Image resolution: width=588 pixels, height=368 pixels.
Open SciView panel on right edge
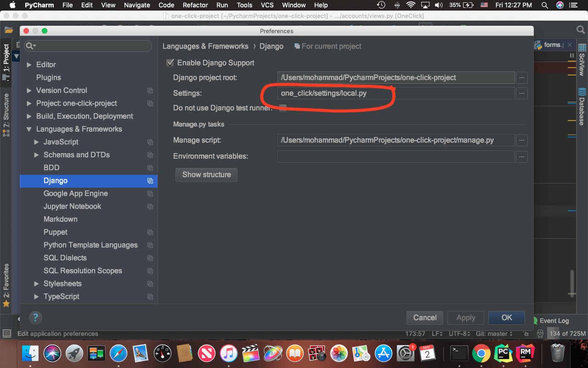(582, 60)
